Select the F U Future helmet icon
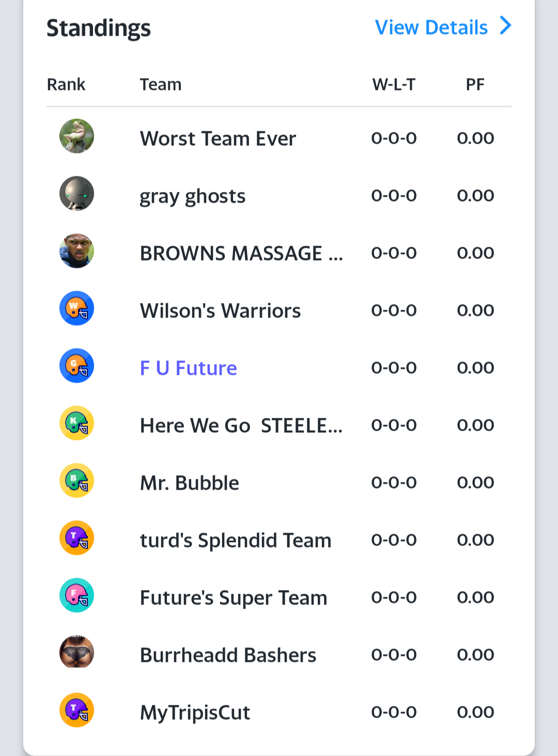The height and width of the screenshot is (756, 558). [76, 366]
